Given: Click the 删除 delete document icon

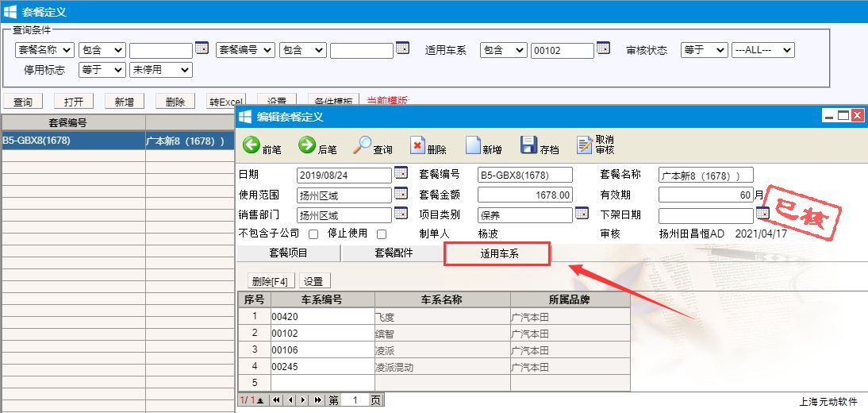Looking at the screenshot, I should [x=417, y=145].
